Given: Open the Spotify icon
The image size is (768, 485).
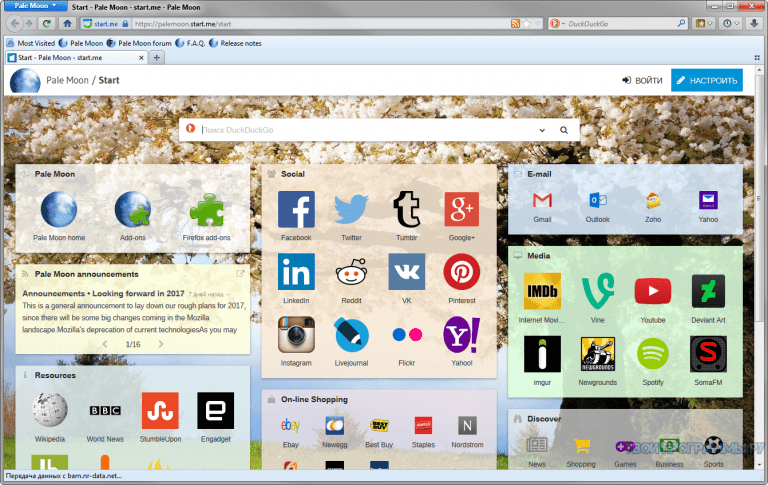Looking at the screenshot, I should (653, 354).
